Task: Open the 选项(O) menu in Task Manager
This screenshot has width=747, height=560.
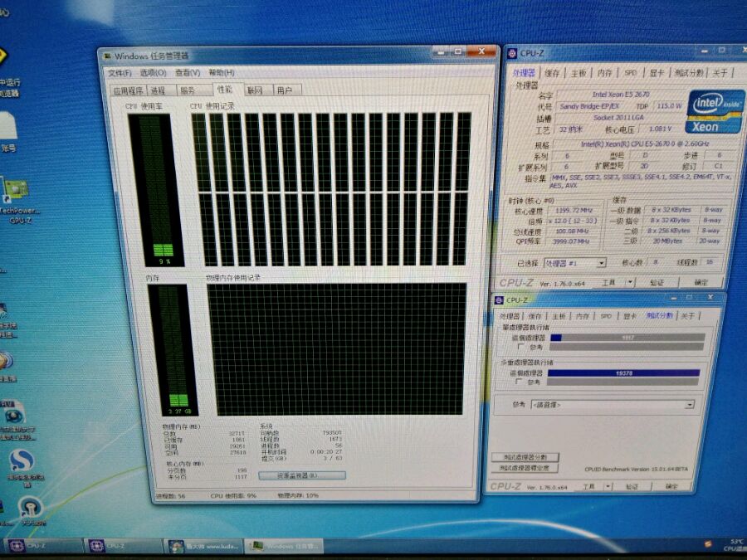Action: 153,73
